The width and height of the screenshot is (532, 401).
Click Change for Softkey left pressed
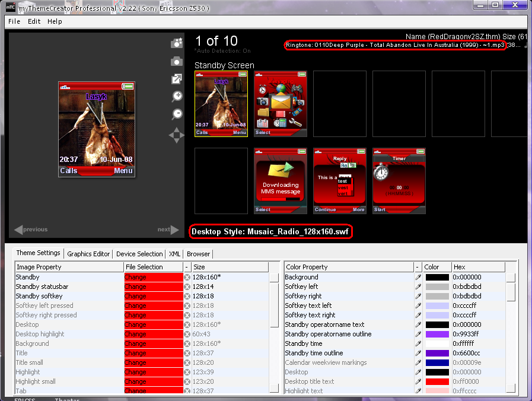(x=154, y=305)
